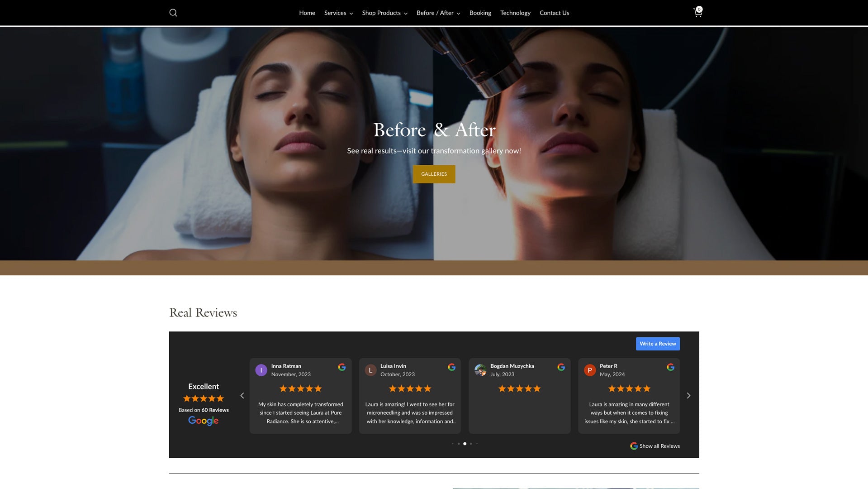Click Bogdan Muzychka's profile avatar
The width and height of the screenshot is (868, 489).
tap(480, 370)
